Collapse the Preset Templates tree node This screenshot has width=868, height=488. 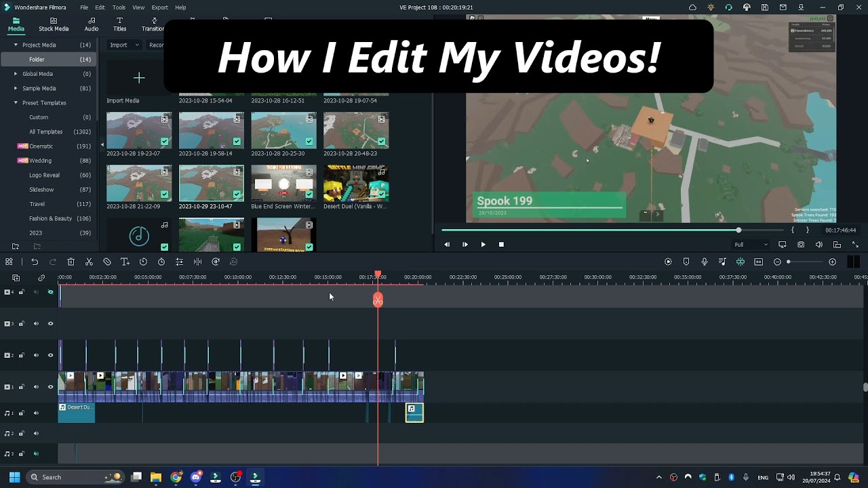[x=16, y=103]
